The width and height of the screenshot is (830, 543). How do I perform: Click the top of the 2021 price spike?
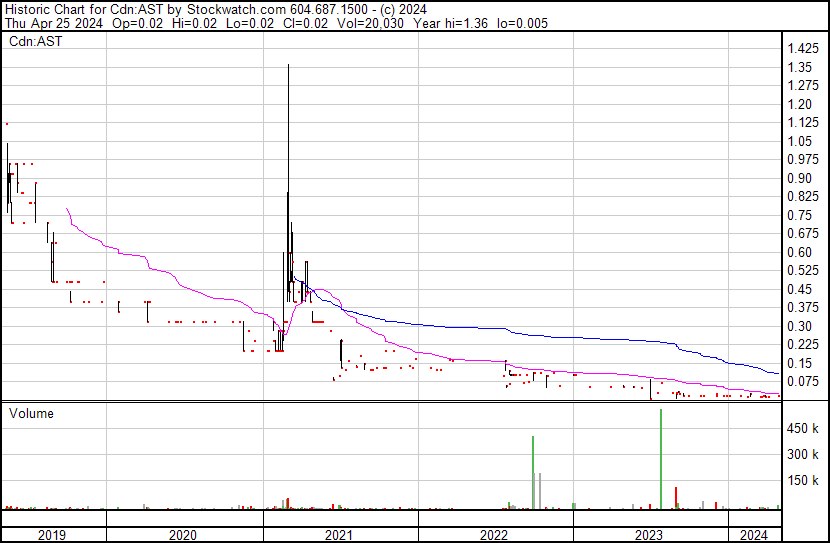pos(288,66)
